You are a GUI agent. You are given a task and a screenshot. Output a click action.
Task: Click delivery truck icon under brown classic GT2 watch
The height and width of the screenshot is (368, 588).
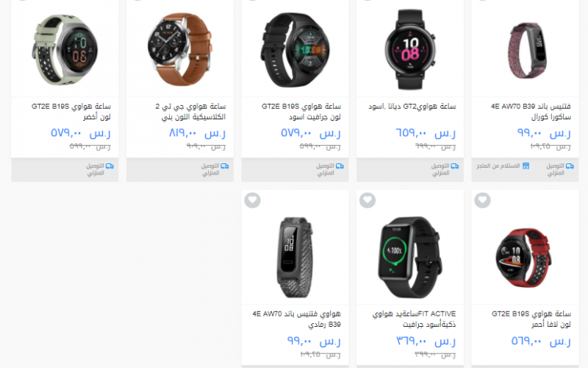click(225, 166)
